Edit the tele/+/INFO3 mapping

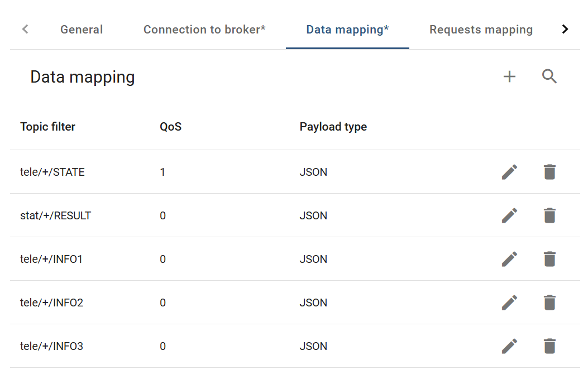(x=509, y=346)
